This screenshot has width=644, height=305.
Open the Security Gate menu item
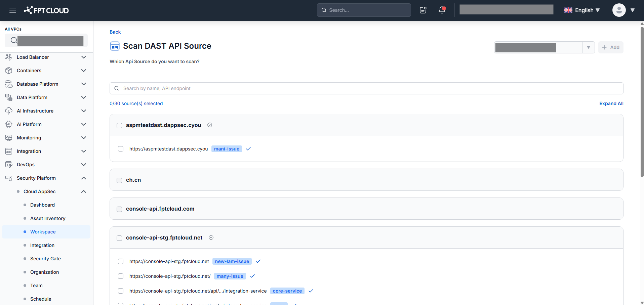(45, 259)
